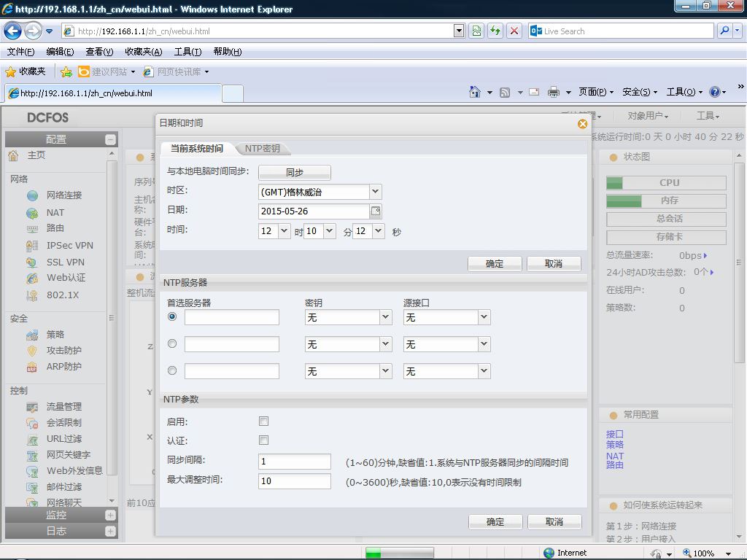This screenshot has width=747, height=560.
Task: Click the IE forward navigation arrow
Action: (32, 31)
